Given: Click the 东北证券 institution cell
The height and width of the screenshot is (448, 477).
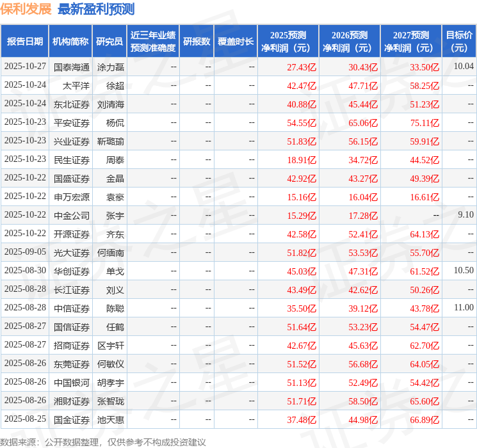Looking at the screenshot, I should click(72, 104).
